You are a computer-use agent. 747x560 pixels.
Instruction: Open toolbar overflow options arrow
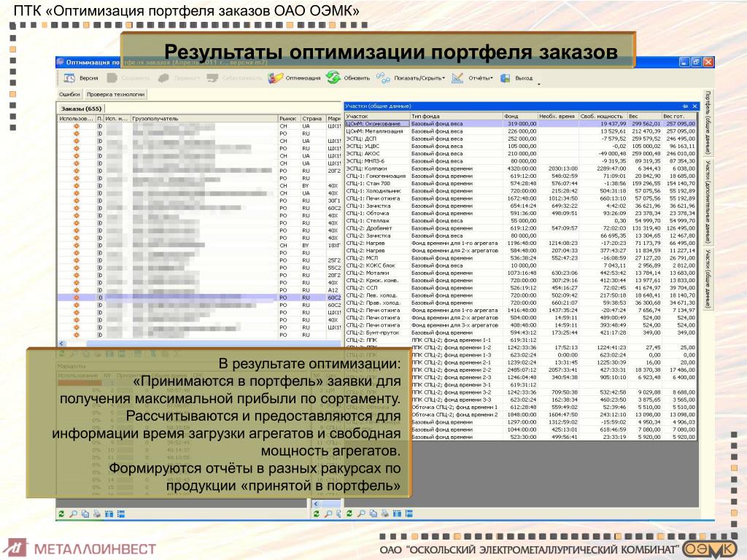tap(539, 85)
